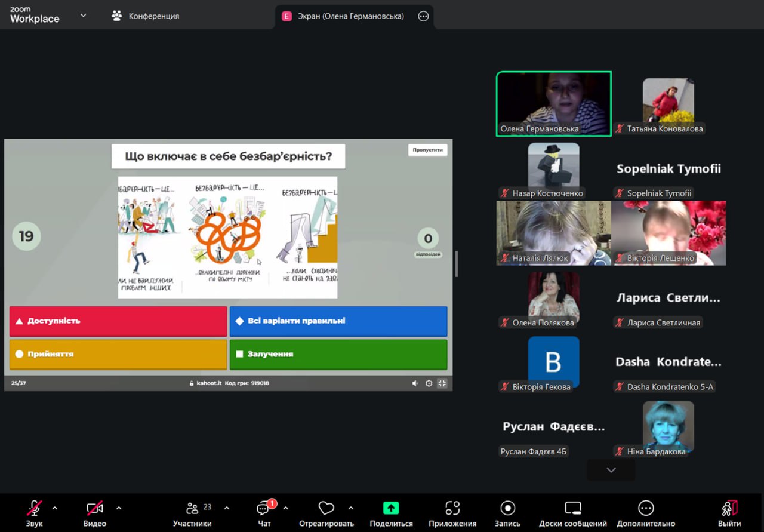Show more participants with down chevron
This screenshot has width=764, height=532.
pos(611,470)
